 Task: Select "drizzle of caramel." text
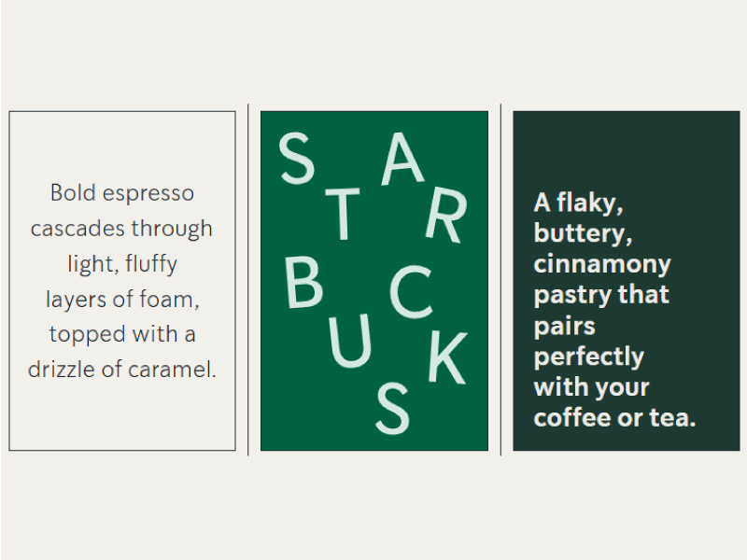tap(122, 370)
